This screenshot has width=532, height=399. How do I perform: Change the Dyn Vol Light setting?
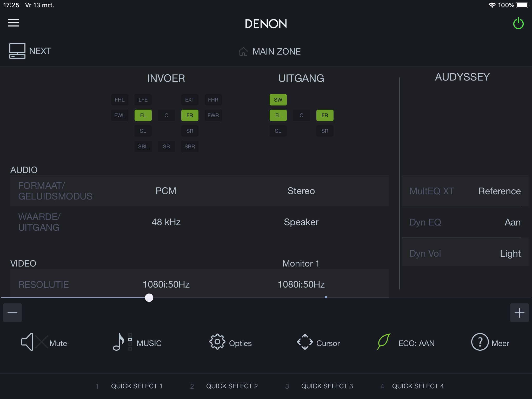[x=465, y=253]
